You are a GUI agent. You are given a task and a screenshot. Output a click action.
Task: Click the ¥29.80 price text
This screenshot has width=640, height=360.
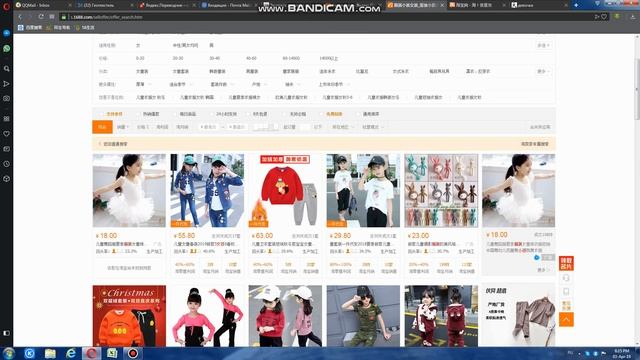click(x=340, y=236)
